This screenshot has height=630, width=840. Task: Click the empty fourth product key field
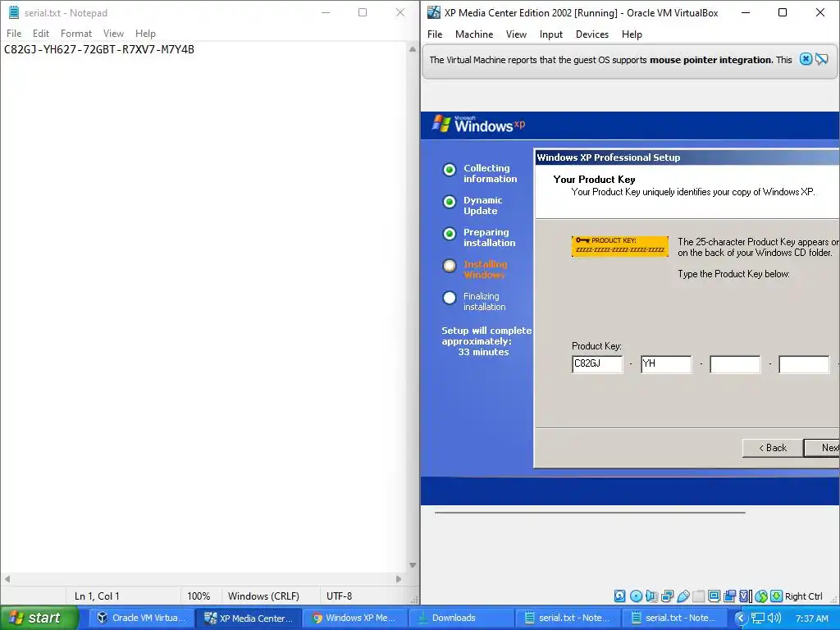[804, 363]
